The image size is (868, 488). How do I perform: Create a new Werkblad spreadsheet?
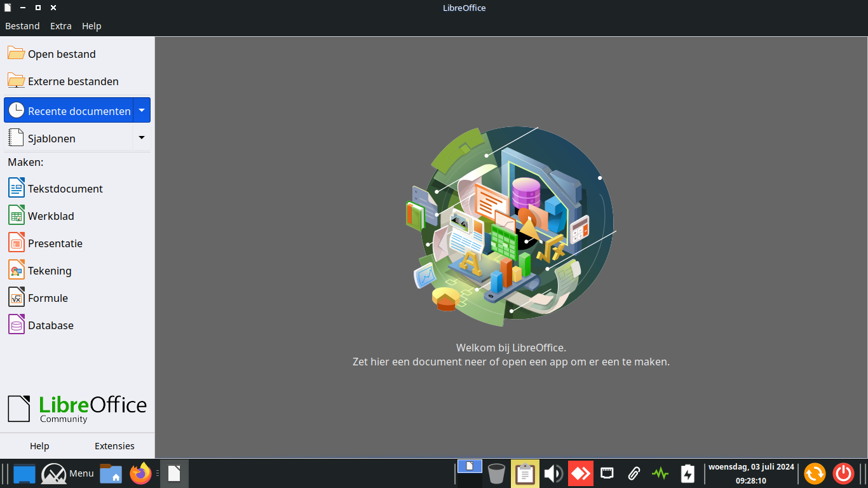pyautogui.click(x=51, y=216)
